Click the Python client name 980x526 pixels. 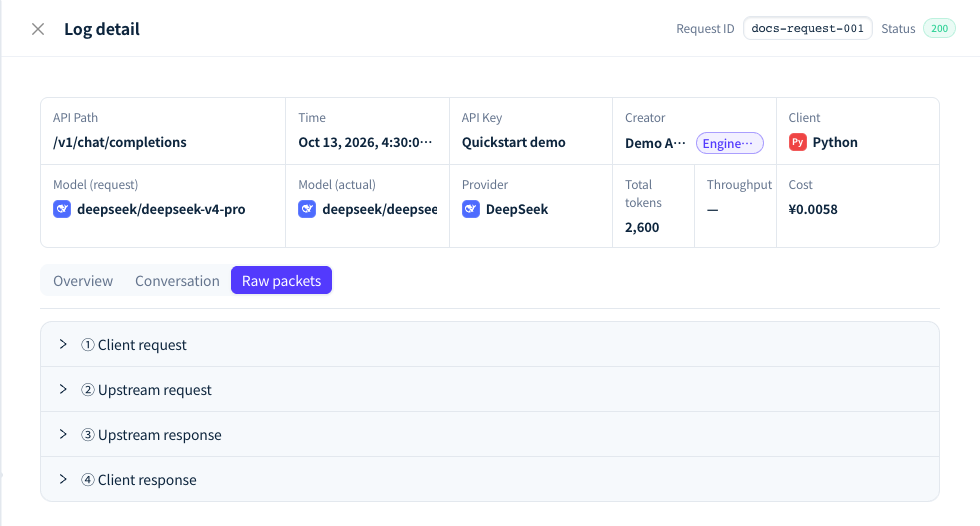coord(835,142)
